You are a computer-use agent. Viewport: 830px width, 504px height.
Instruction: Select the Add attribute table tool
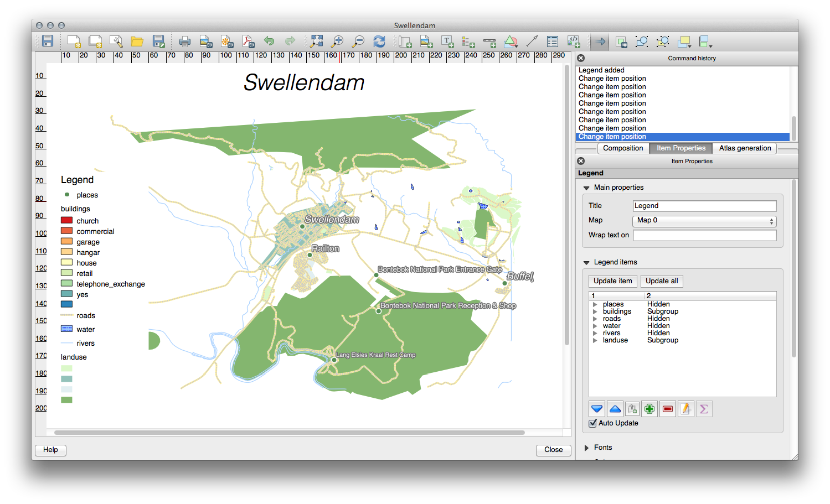click(552, 41)
